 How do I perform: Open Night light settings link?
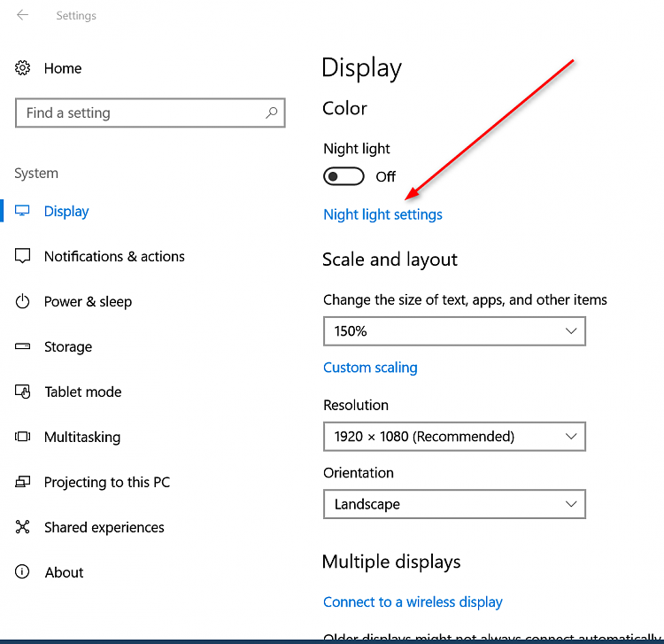click(x=382, y=214)
